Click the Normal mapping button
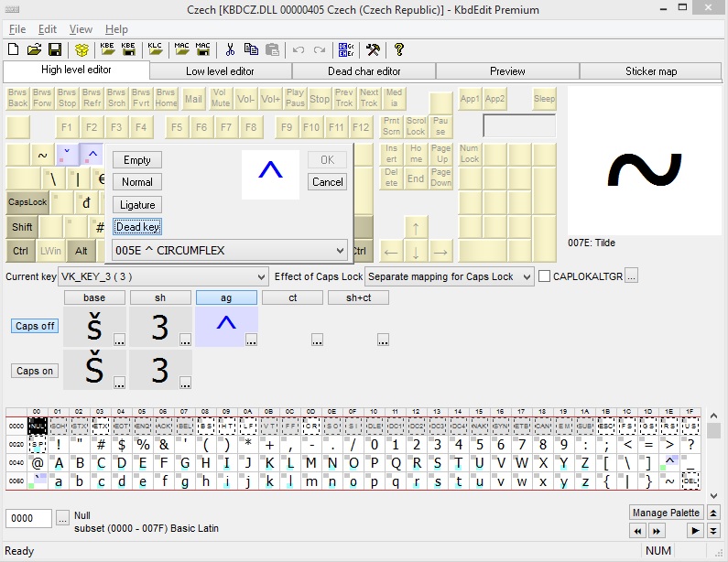The height and width of the screenshot is (562, 728). point(137,182)
